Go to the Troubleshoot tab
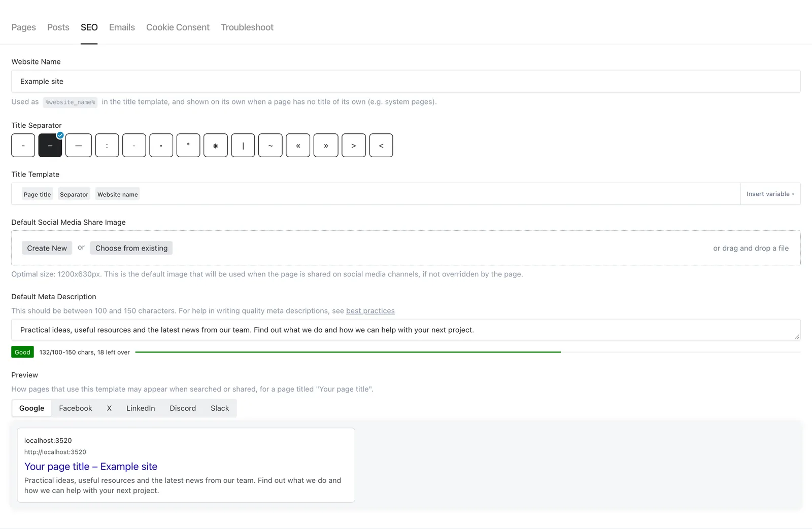This screenshot has width=812, height=529. coord(247,27)
